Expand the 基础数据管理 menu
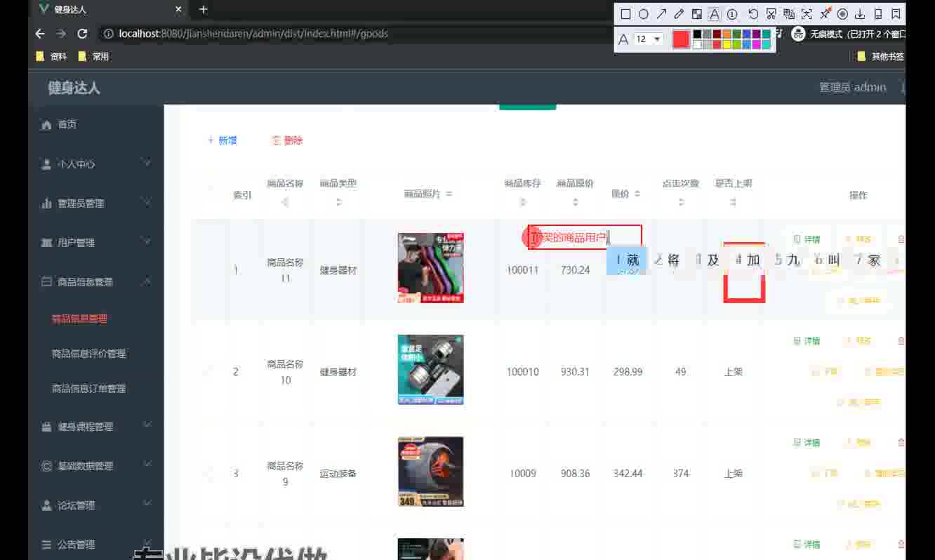Viewport: 935px width, 560px height. tap(95, 465)
